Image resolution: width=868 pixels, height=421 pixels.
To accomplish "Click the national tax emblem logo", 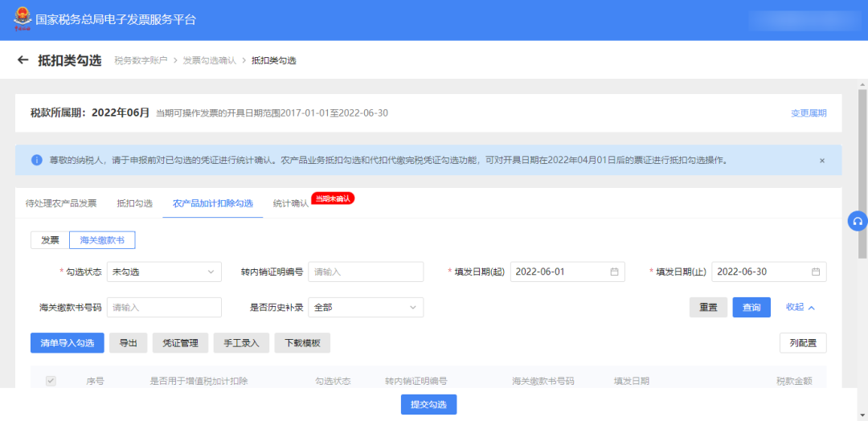I will 22,20.
